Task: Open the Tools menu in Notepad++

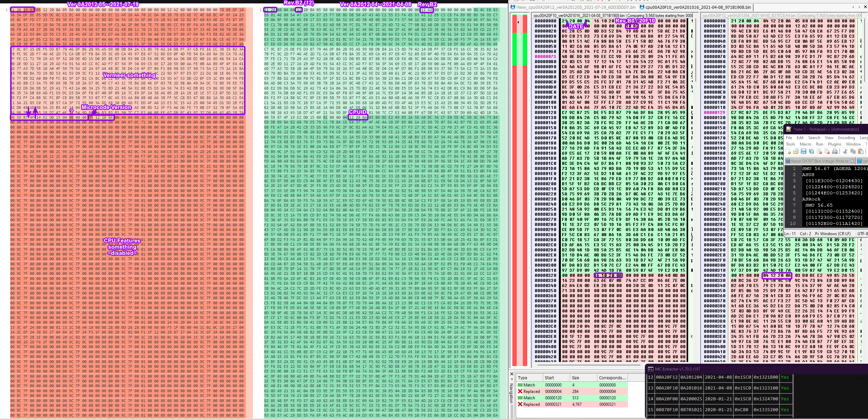Action: pyautogui.click(x=791, y=144)
